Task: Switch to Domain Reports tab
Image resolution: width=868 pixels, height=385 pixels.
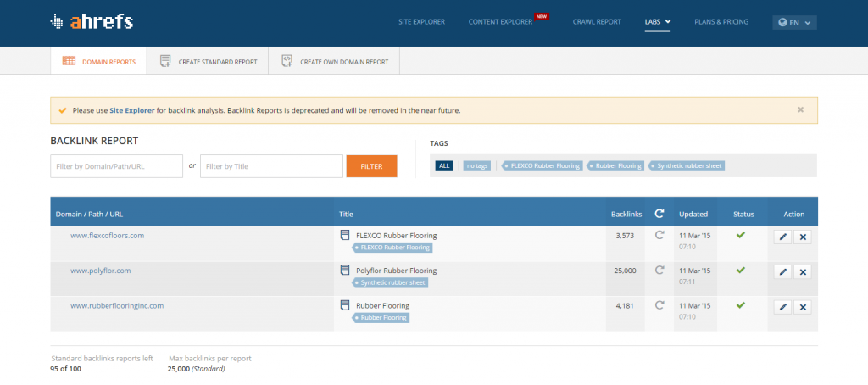Action: pyautogui.click(x=98, y=61)
